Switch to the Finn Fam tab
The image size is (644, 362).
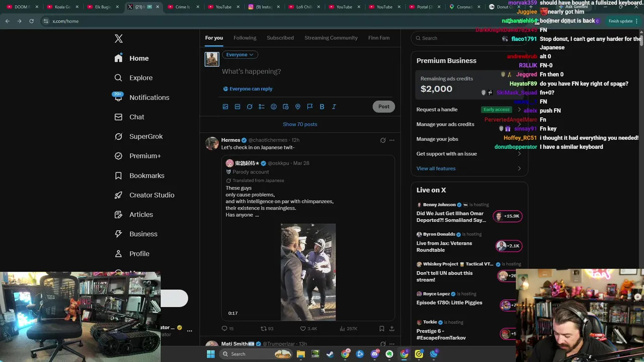(x=379, y=38)
